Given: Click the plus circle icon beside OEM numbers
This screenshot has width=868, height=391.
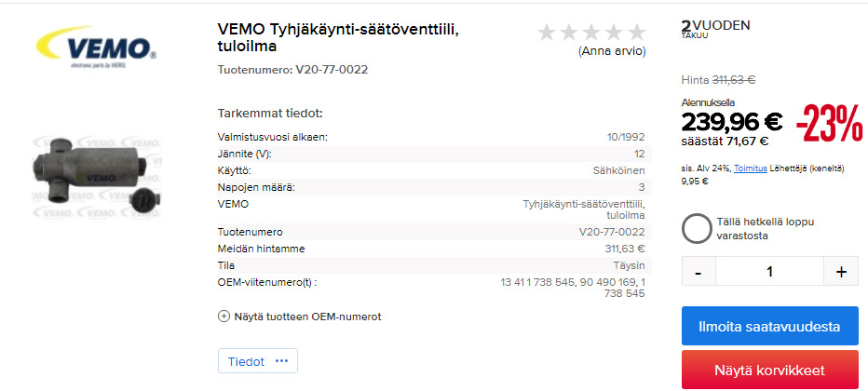Looking at the screenshot, I should [x=224, y=317].
